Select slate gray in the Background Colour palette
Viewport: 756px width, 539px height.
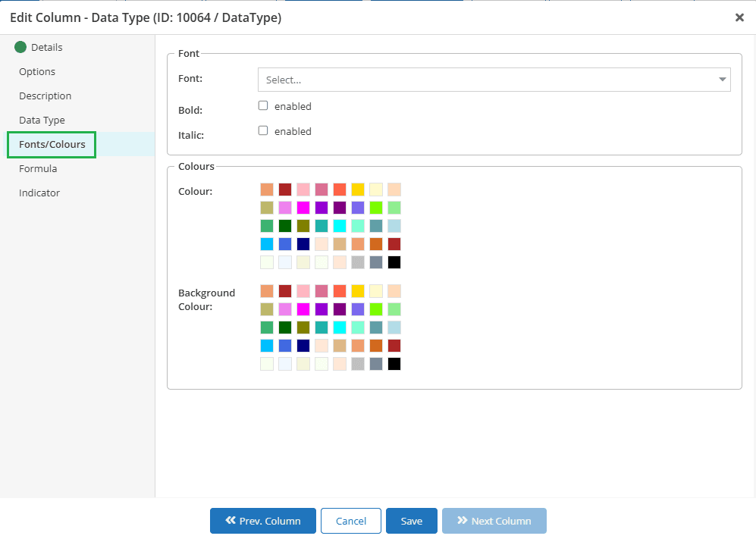pos(376,364)
